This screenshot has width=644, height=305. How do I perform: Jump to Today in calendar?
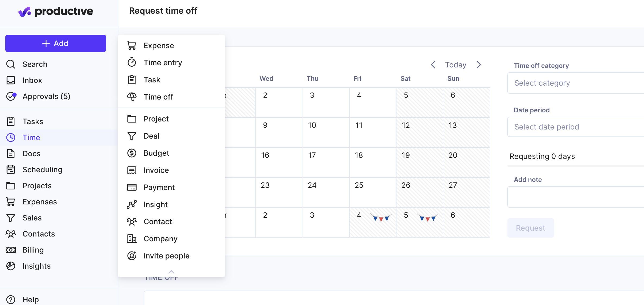pyautogui.click(x=456, y=65)
